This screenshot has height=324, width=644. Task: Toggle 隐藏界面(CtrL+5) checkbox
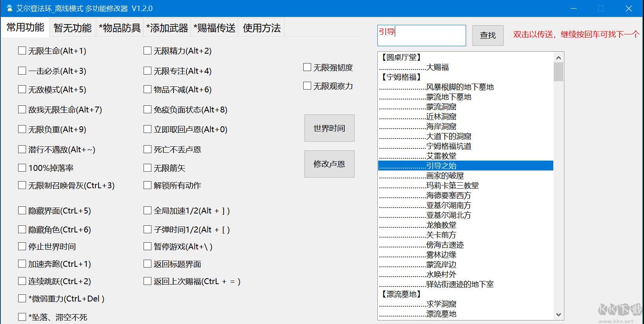pyautogui.click(x=22, y=210)
